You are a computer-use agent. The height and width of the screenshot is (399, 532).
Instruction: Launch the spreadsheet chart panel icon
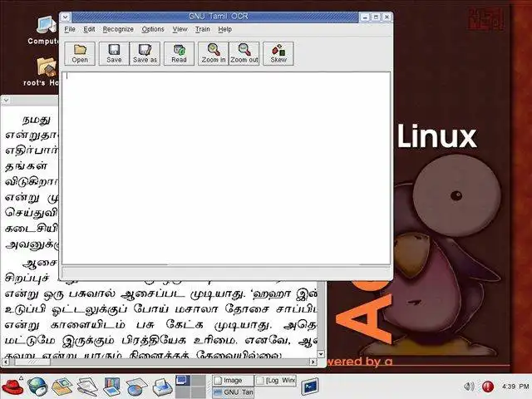pyautogui.click(x=136, y=387)
